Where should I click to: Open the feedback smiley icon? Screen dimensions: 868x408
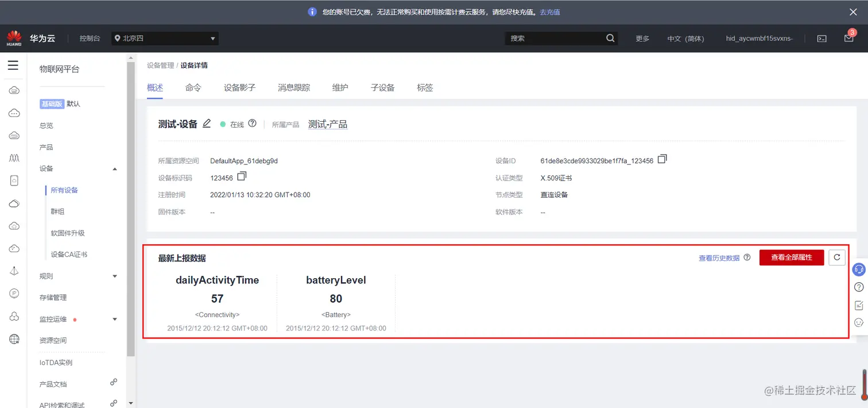[859, 322]
